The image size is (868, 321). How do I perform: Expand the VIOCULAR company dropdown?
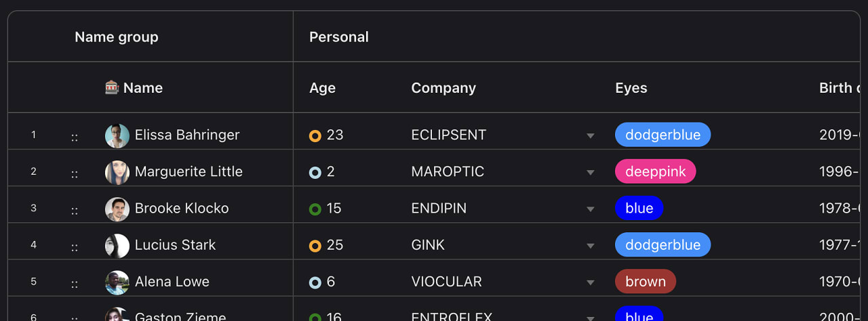pos(590,282)
